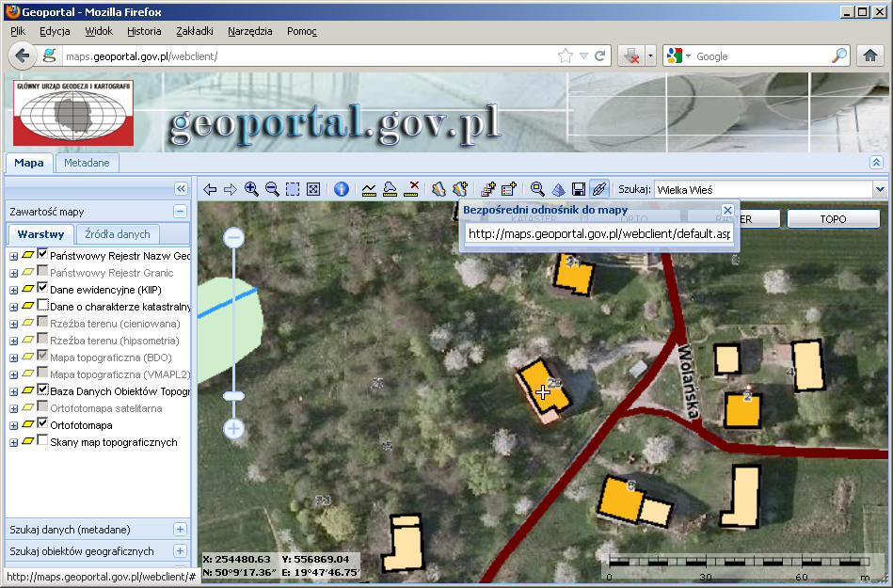Viewport: 893px width, 588px height.
Task: Zoom out with map slider minus
Action: [x=233, y=237]
